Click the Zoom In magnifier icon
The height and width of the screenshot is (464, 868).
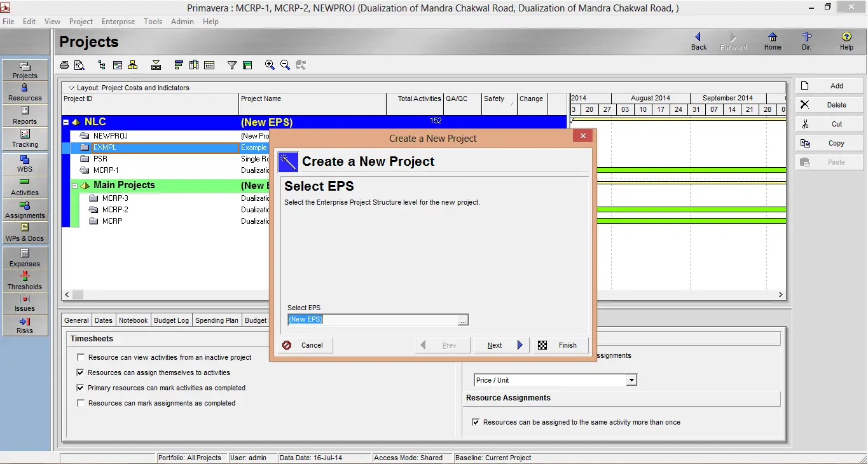pos(270,65)
